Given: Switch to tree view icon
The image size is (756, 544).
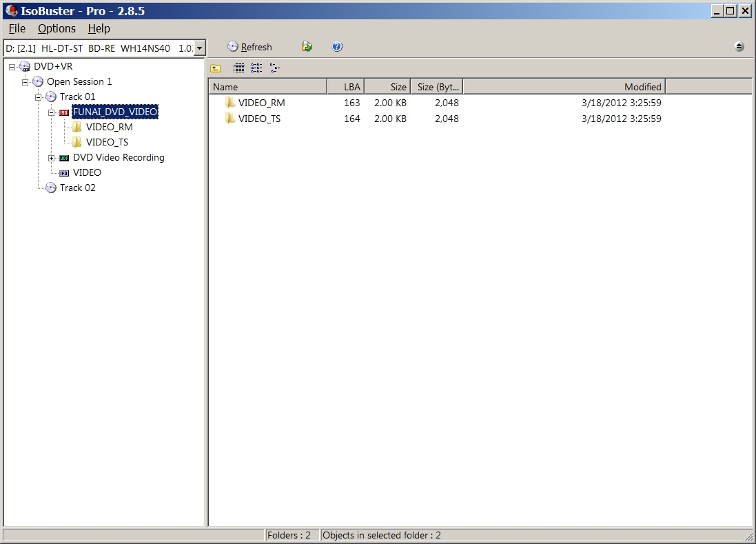Looking at the screenshot, I should click(x=275, y=68).
